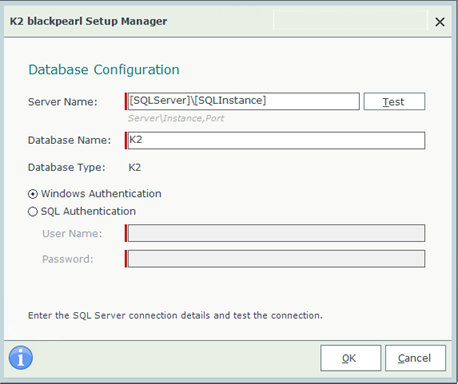The width and height of the screenshot is (458, 384).
Task: Click the Database Type K2 value
Action: [x=135, y=167]
